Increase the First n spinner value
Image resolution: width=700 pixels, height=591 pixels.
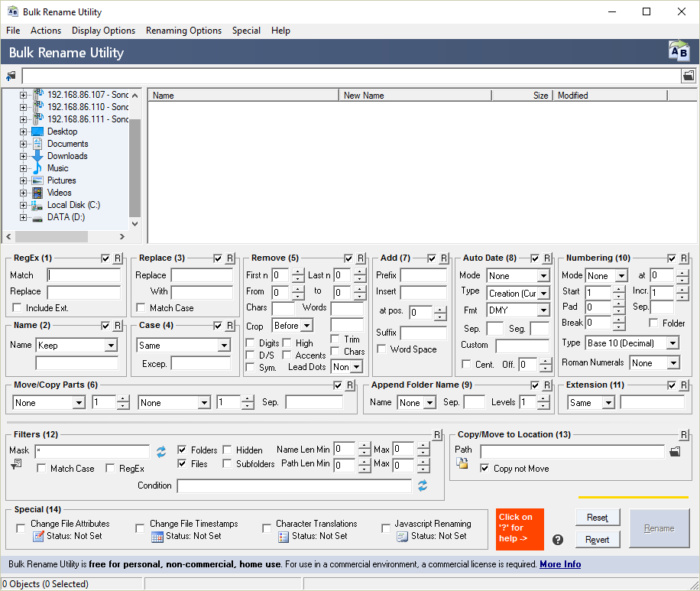[x=298, y=272]
